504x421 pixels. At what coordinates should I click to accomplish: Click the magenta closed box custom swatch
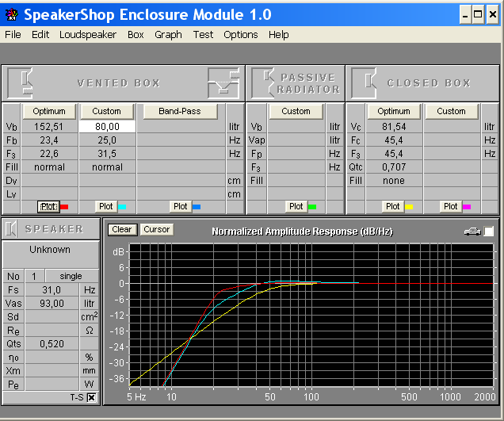point(467,207)
